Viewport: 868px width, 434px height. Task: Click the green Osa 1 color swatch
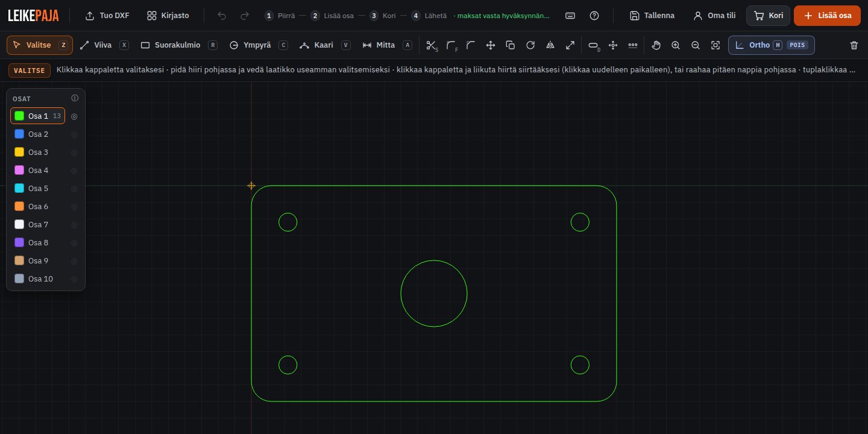click(19, 116)
